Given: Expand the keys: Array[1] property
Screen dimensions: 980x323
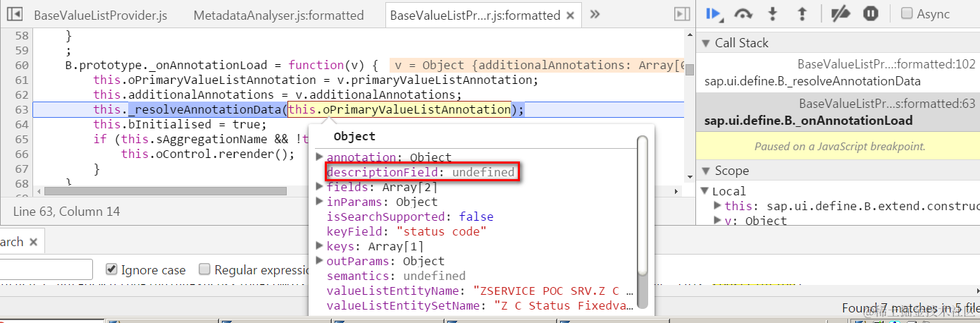Looking at the screenshot, I should (319, 246).
